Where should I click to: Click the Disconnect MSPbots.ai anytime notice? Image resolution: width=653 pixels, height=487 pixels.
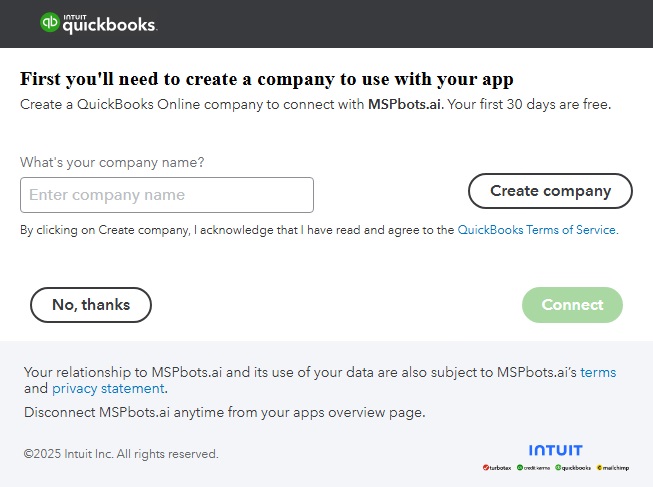(224, 412)
